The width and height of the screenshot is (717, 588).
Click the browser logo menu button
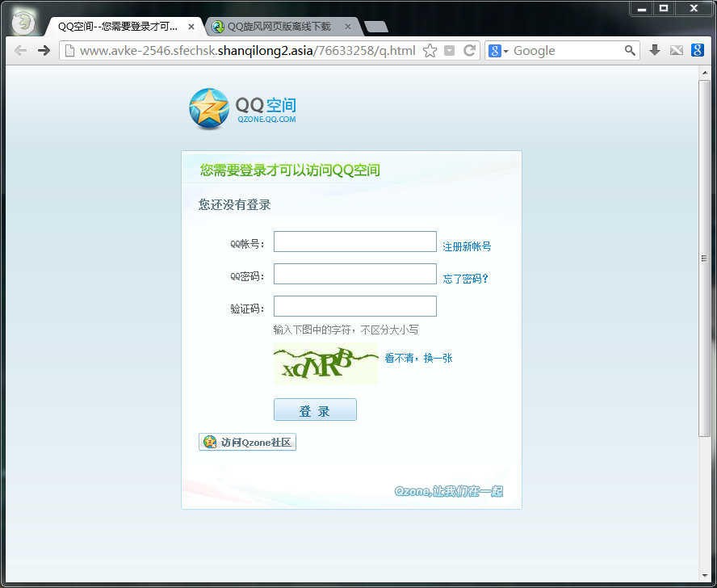(23, 22)
